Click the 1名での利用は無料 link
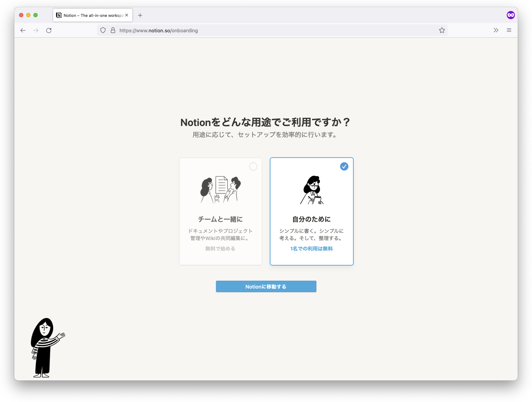Screen dimensions: 532x402 pyautogui.click(x=311, y=248)
